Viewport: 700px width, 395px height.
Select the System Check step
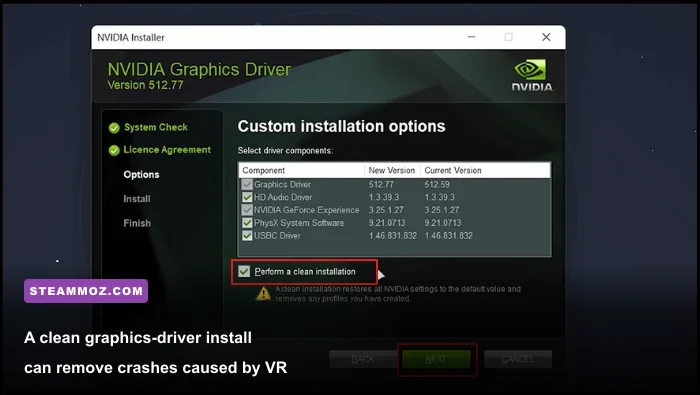[x=156, y=127]
